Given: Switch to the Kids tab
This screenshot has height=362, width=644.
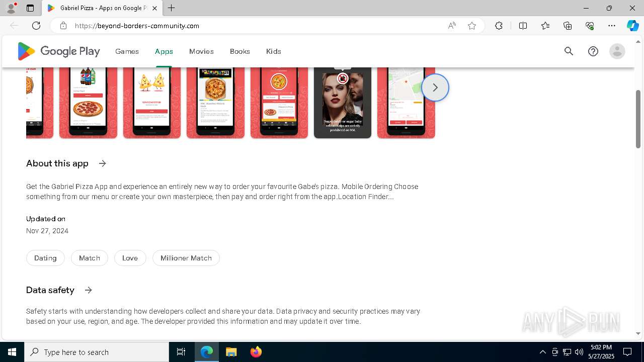Looking at the screenshot, I should coord(274,51).
